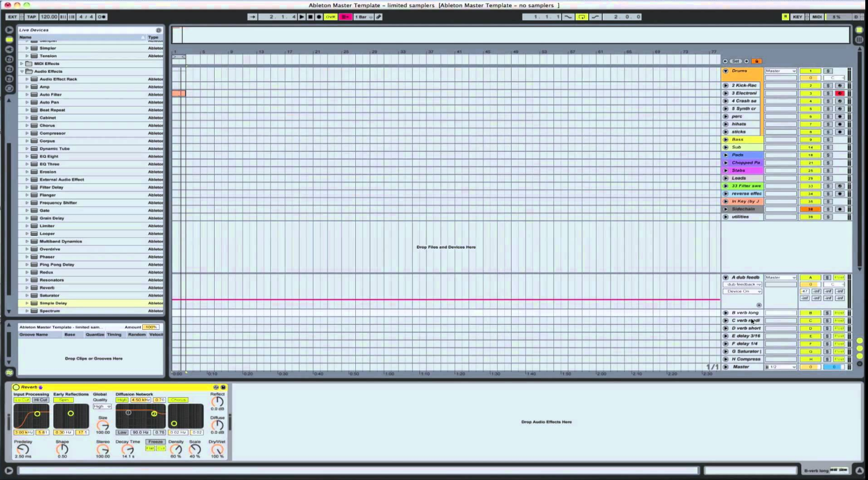Click the bottom-left info view play icon

[9, 471]
